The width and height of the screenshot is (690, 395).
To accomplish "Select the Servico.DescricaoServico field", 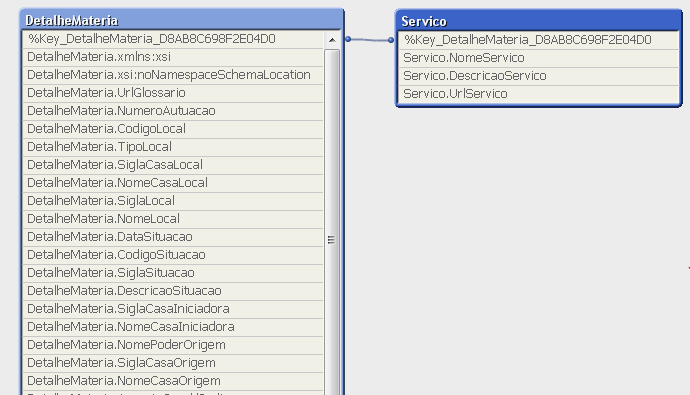I will 539,76.
